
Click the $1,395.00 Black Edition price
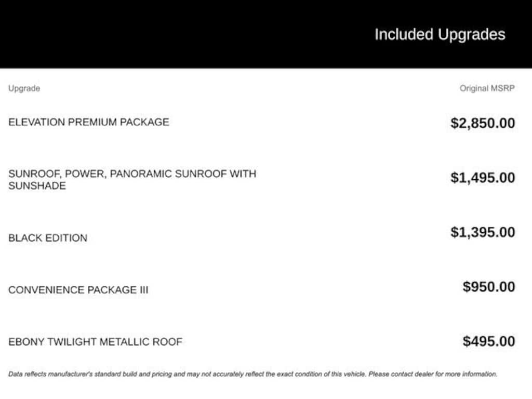coord(483,232)
